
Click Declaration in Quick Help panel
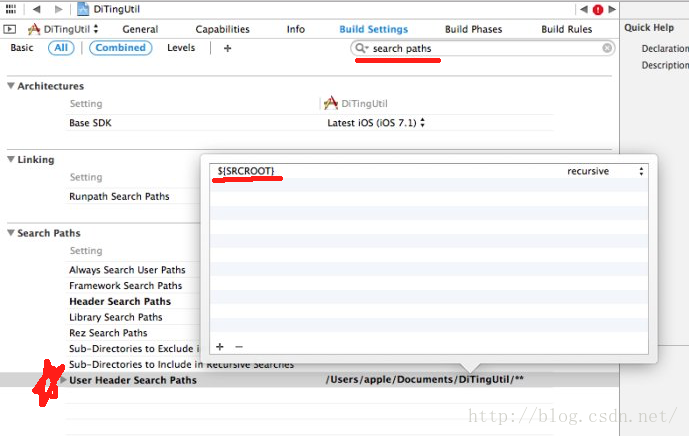coord(665,48)
